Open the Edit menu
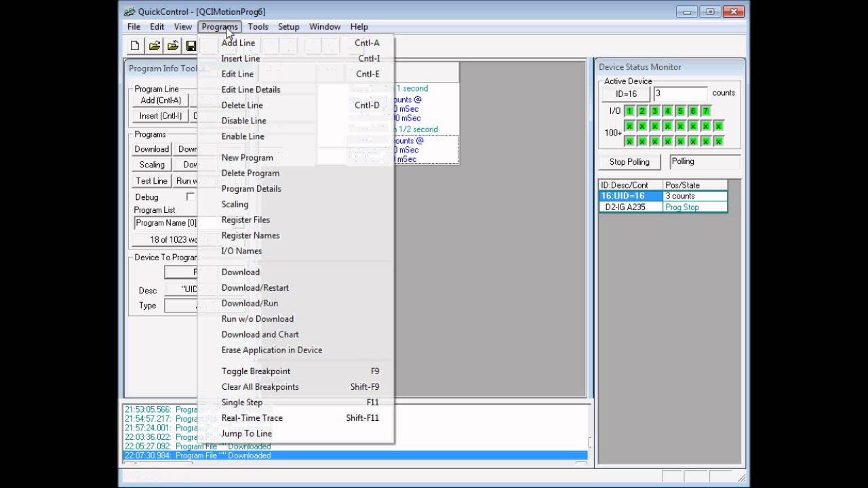The width and height of the screenshot is (868, 488). tap(157, 26)
